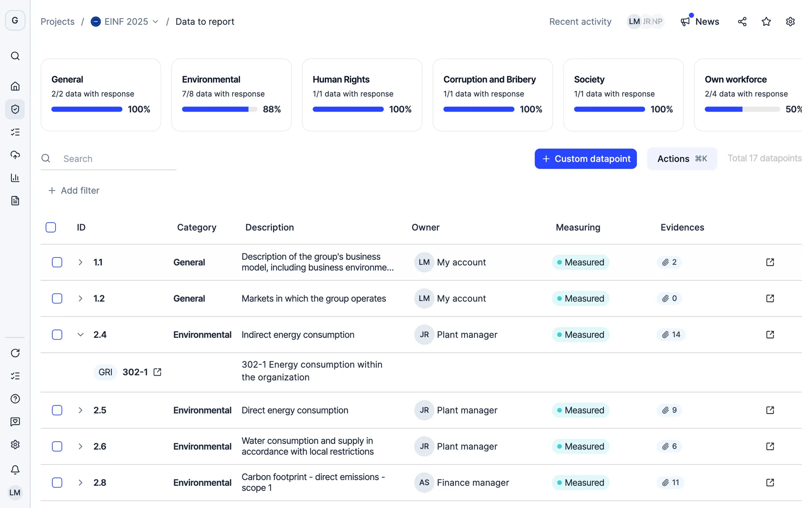Screen dimensions: 812x508
Task: Star this page as favorite
Action: pyautogui.click(x=766, y=22)
